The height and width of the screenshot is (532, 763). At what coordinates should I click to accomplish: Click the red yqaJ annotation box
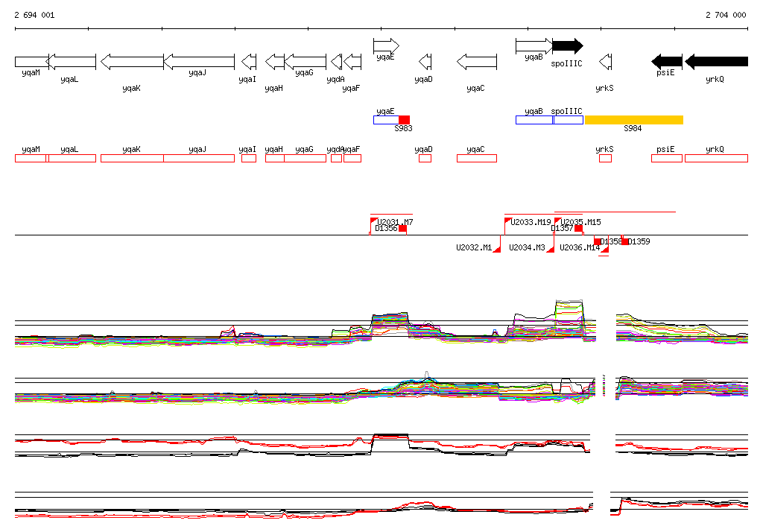[199, 158]
